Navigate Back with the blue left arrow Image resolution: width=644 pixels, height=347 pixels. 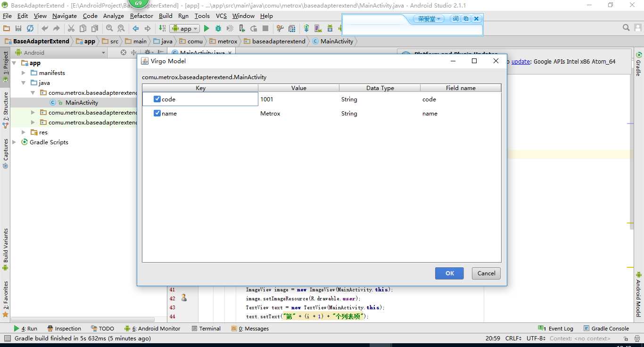pyautogui.click(x=136, y=28)
